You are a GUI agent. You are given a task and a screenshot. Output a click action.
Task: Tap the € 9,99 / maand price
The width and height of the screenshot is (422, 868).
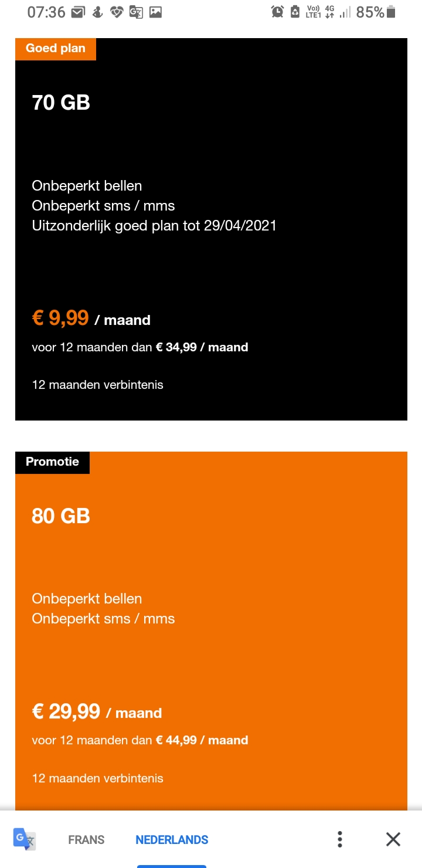coord(91,318)
